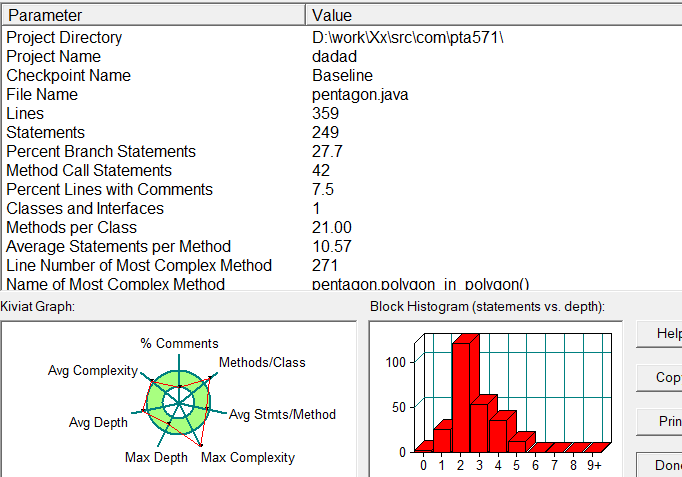Select the Lines row label
682x477 pixels.
point(25,113)
